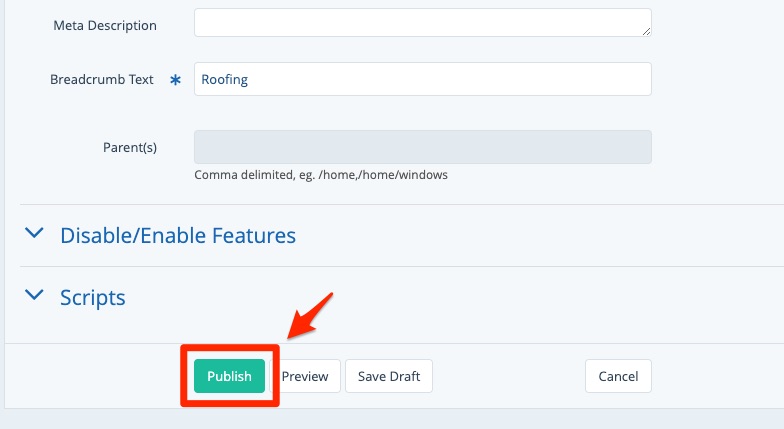Save the page as a draft
The image size is (784, 429).
tap(388, 376)
